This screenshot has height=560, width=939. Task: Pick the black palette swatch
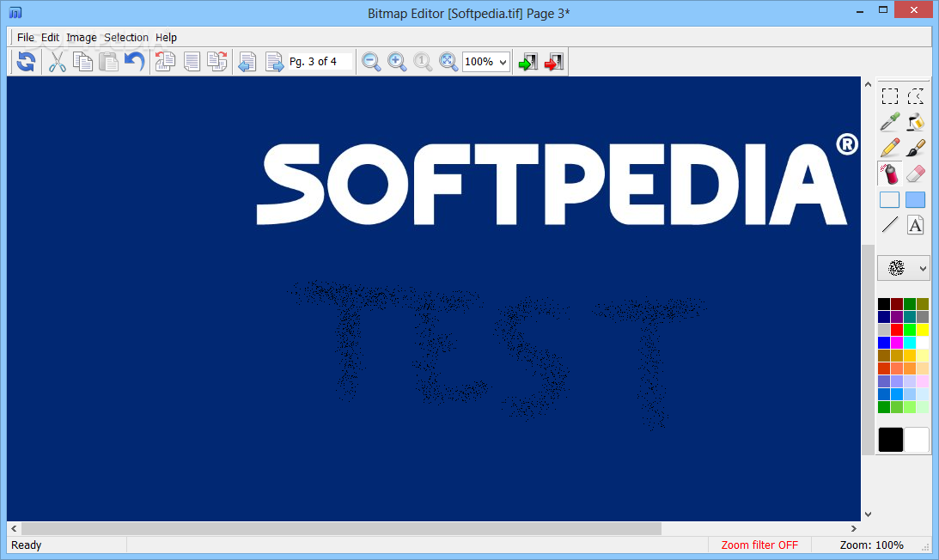[x=884, y=304]
